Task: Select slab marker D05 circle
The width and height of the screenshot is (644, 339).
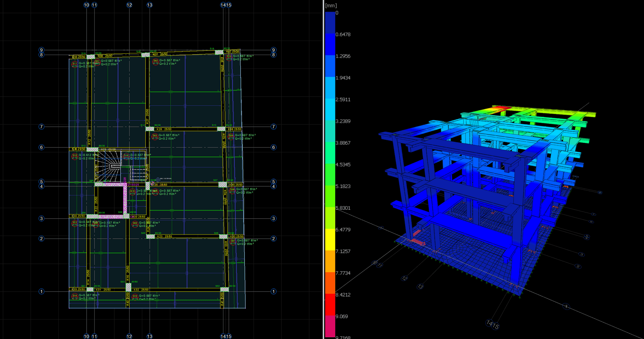Action: pos(135,224)
